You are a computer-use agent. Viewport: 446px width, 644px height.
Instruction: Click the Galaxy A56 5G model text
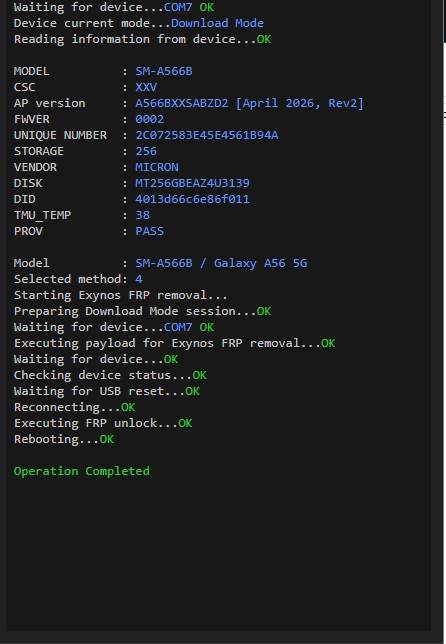point(260,263)
